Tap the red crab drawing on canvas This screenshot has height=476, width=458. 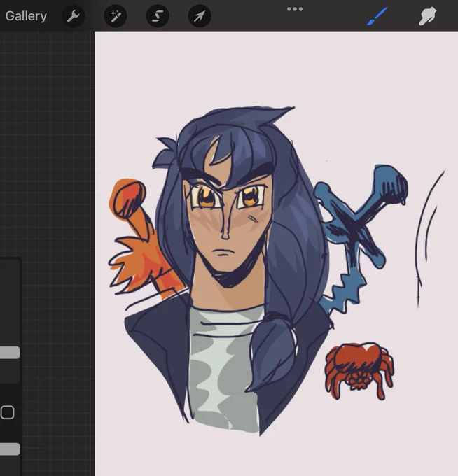click(x=359, y=371)
